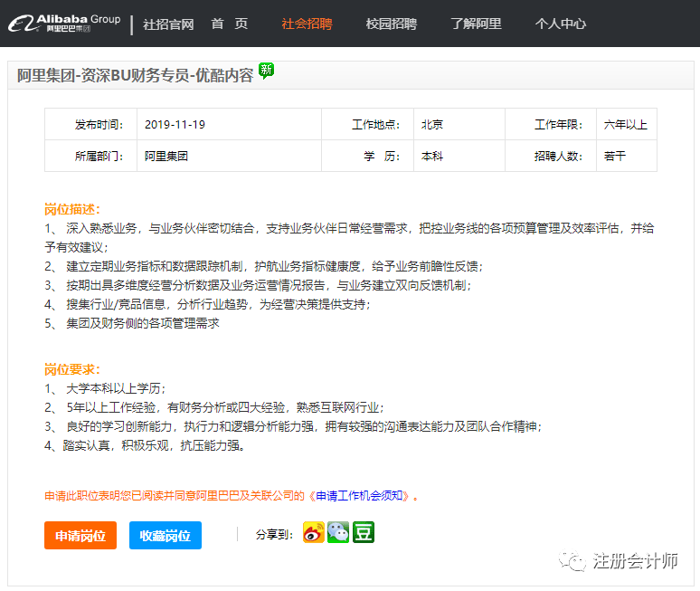Image resolution: width=700 pixels, height=591 pixels.
Task: Click description line about 建立定期业务指标
Action: (263, 267)
